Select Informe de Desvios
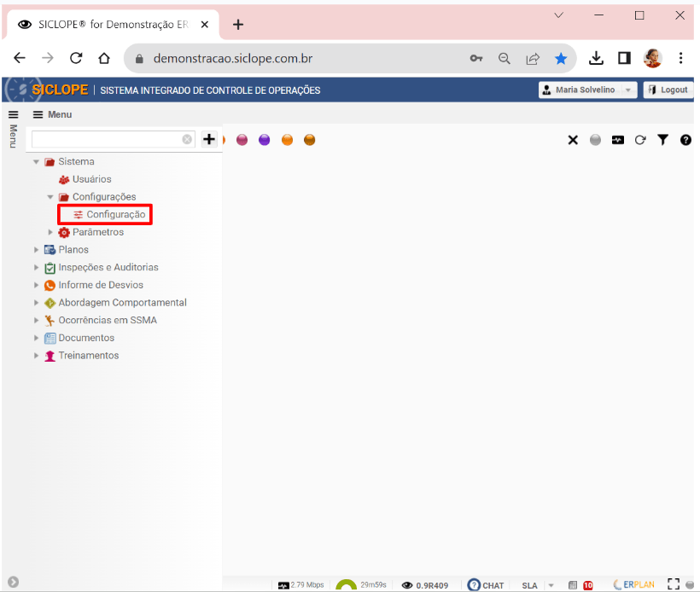Image resolution: width=700 pixels, height=592 pixels. [x=101, y=285]
